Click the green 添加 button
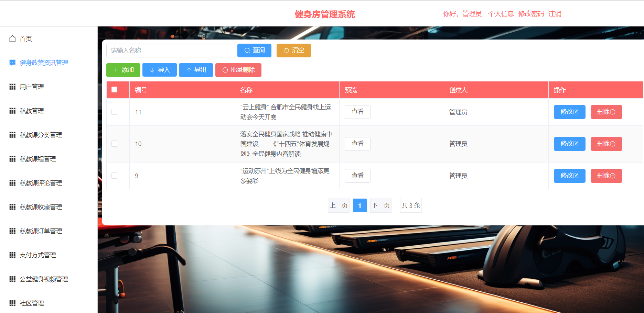This screenshot has width=644, height=313. coord(123,70)
